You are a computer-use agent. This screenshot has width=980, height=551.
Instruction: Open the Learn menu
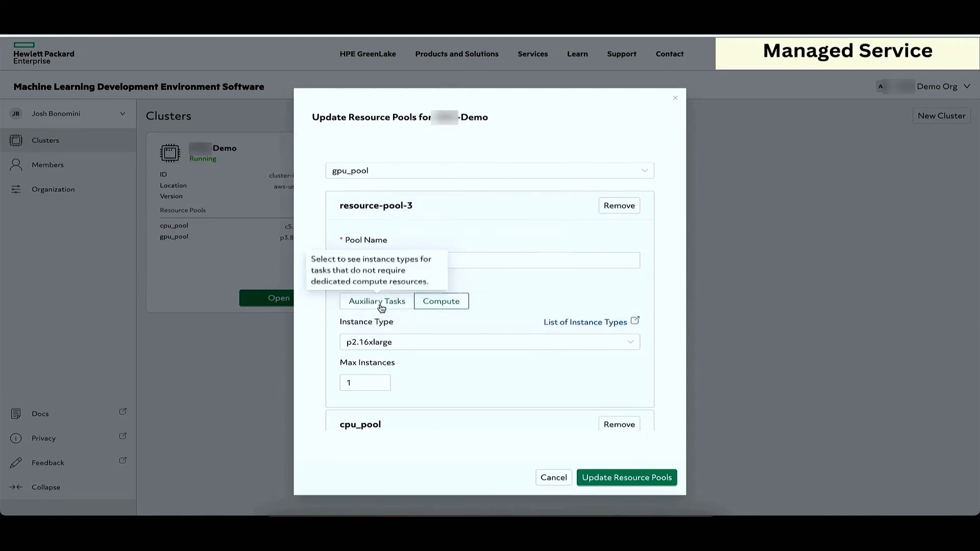pyautogui.click(x=577, y=54)
